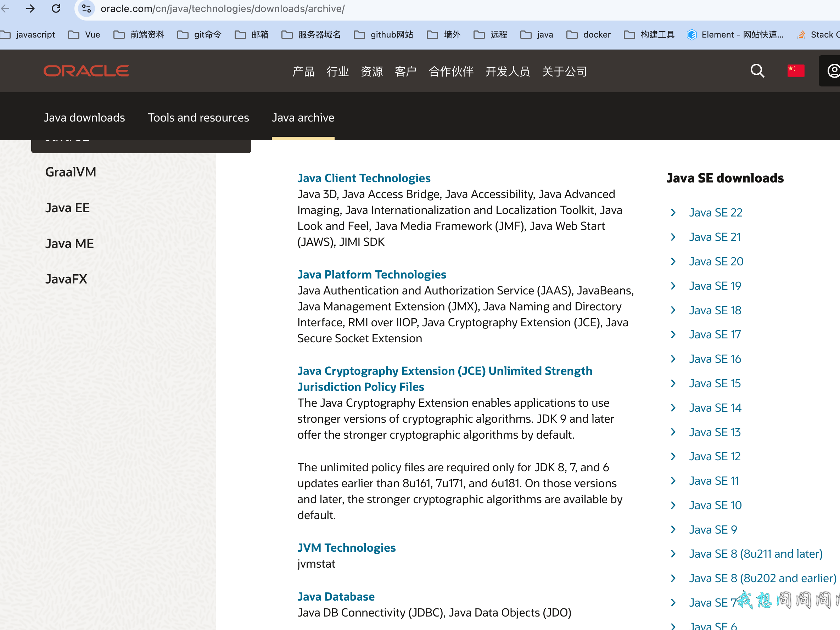Click the chevron beside Java SE 19
Image resolution: width=840 pixels, height=630 pixels.
click(x=673, y=286)
